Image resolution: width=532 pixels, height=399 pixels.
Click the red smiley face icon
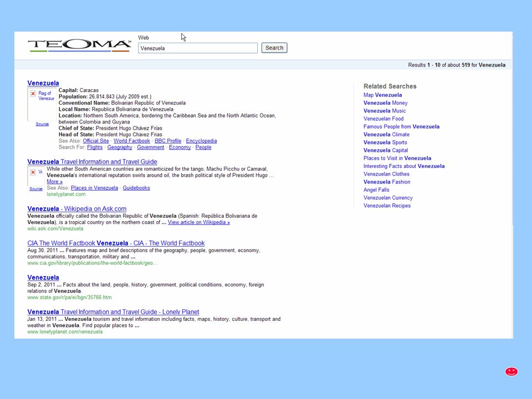point(511,371)
